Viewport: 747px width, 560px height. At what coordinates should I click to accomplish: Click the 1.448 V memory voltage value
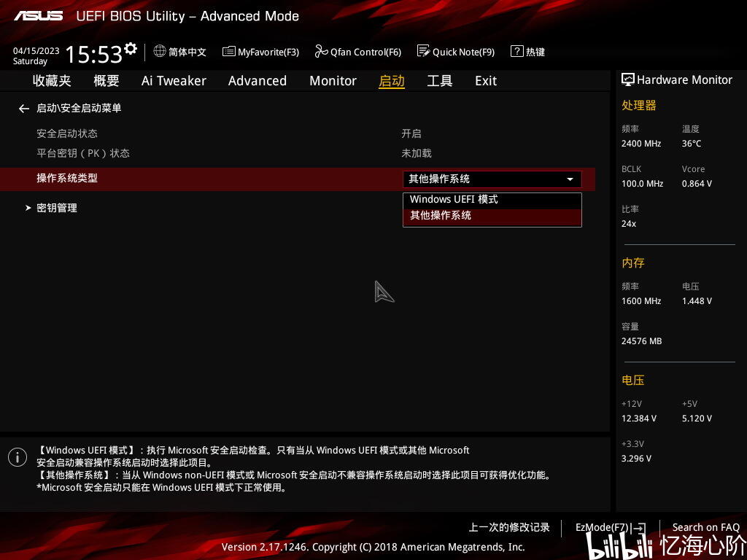(x=697, y=301)
